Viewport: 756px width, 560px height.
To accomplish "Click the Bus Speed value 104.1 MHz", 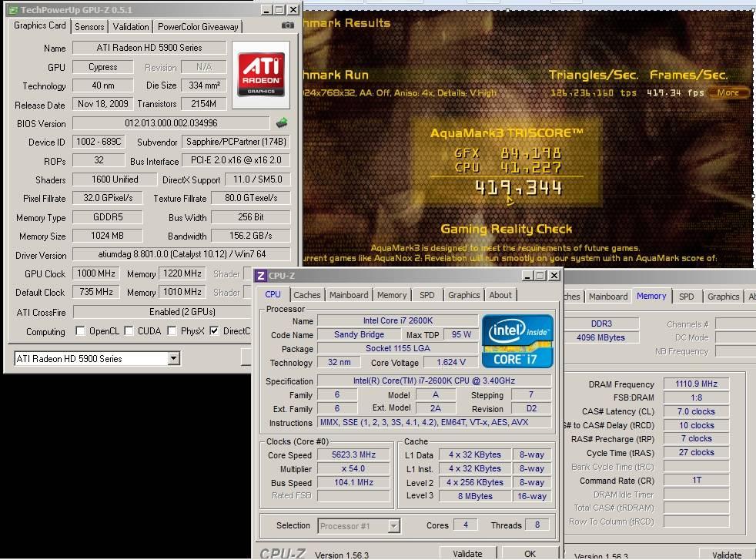I will pos(353,482).
